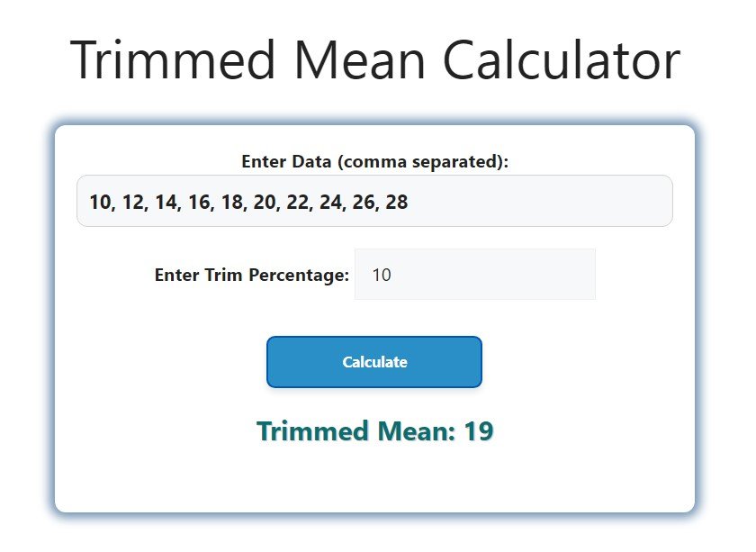Click the Trimmed Mean: 19 result text
Image resolution: width=756 pixels, height=552 pixels.
click(x=373, y=430)
